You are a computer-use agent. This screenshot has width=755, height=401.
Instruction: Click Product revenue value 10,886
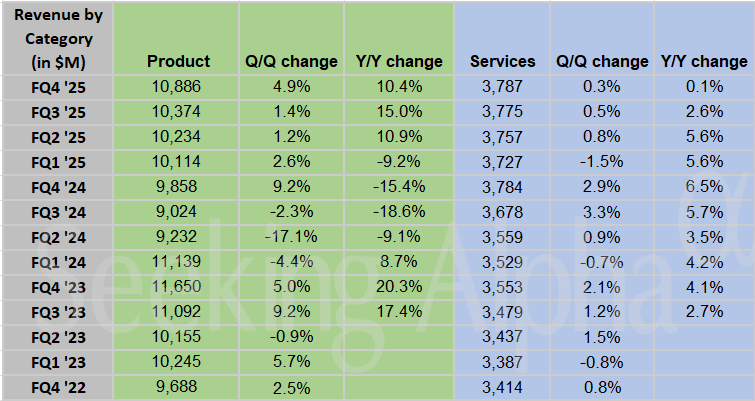point(178,87)
